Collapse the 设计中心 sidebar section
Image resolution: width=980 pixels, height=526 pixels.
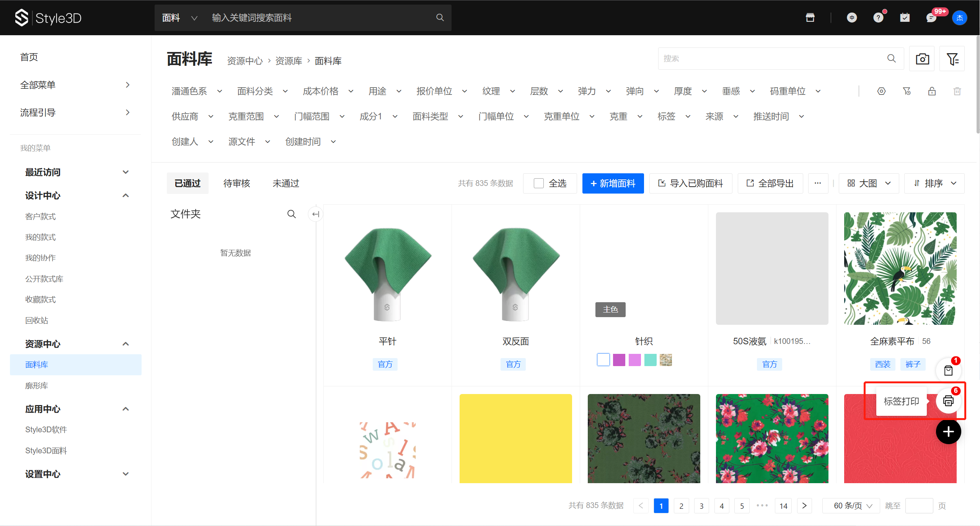click(125, 195)
